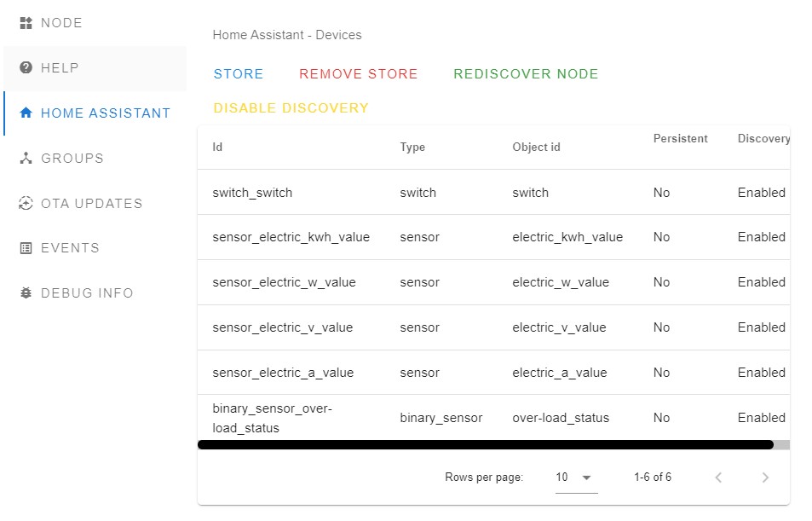Image resolution: width=812 pixels, height=521 pixels.
Task: Click the Debug Info bug icon
Action: click(26, 292)
